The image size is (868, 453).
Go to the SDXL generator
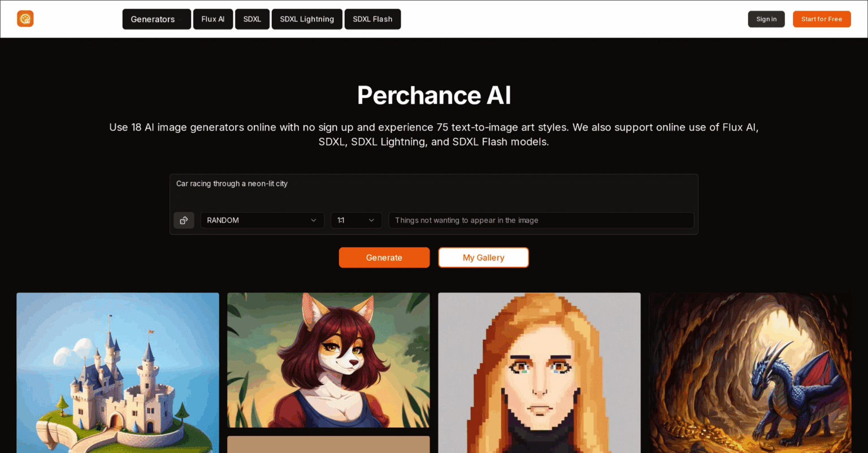pos(252,19)
